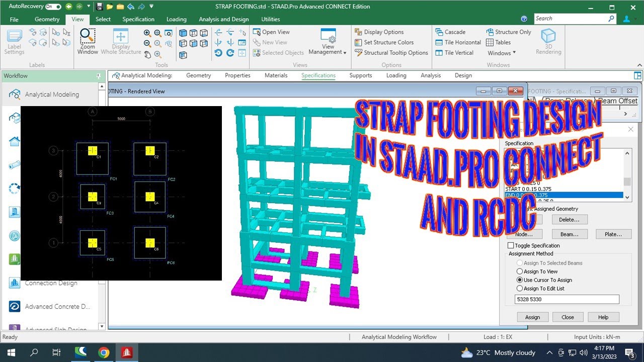The width and height of the screenshot is (644, 362).
Task: Select Assign To Edit List option
Action: [x=520, y=289]
